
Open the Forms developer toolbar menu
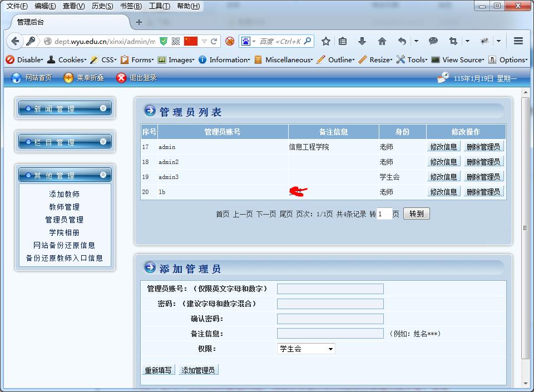[137, 60]
